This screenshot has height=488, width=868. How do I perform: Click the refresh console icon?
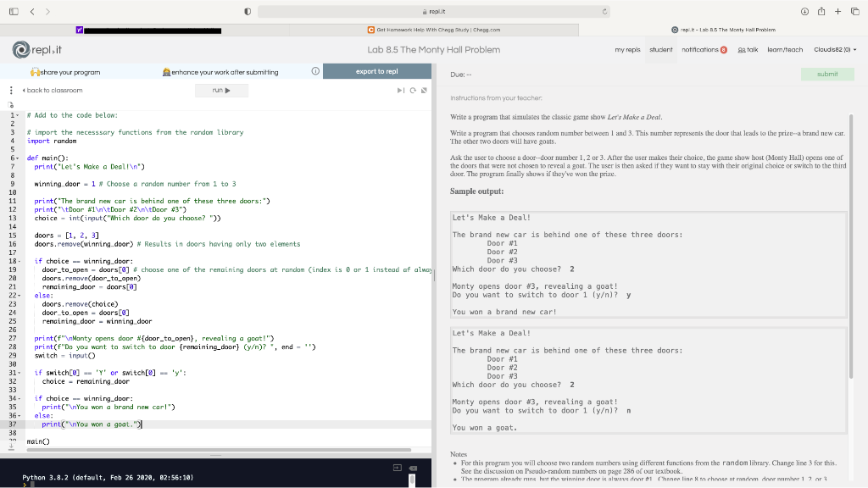pos(412,90)
